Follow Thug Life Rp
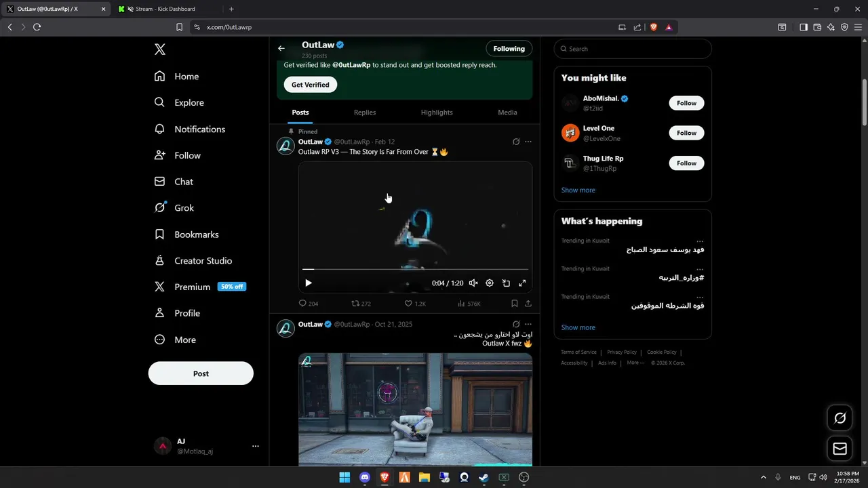 pyautogui.click(x=686, y=163)
